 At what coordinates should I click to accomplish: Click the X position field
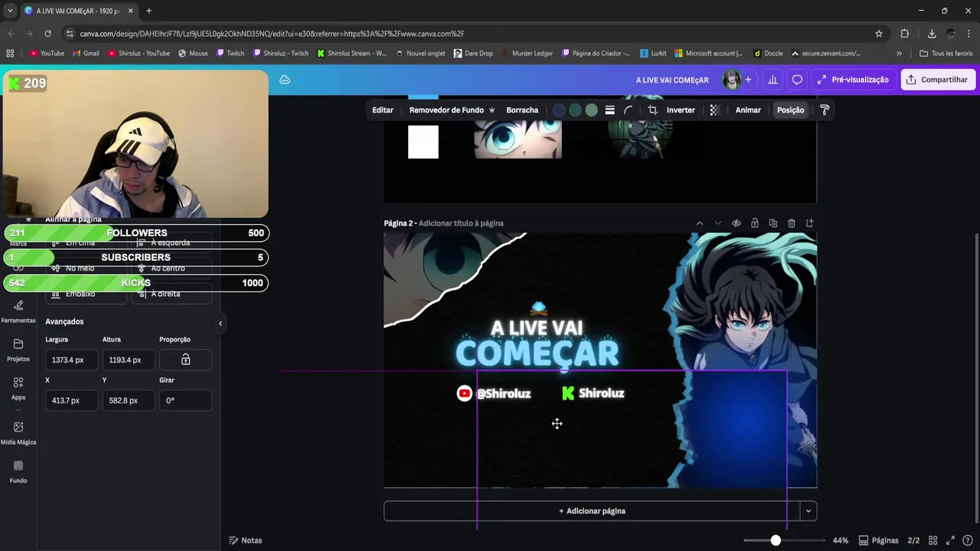point(71,400)
